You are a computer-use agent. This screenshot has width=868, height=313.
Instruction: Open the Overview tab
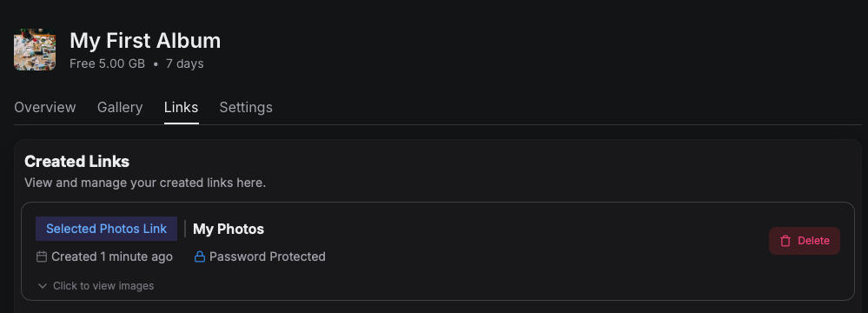pyautogui.click(x=45, y=107)
